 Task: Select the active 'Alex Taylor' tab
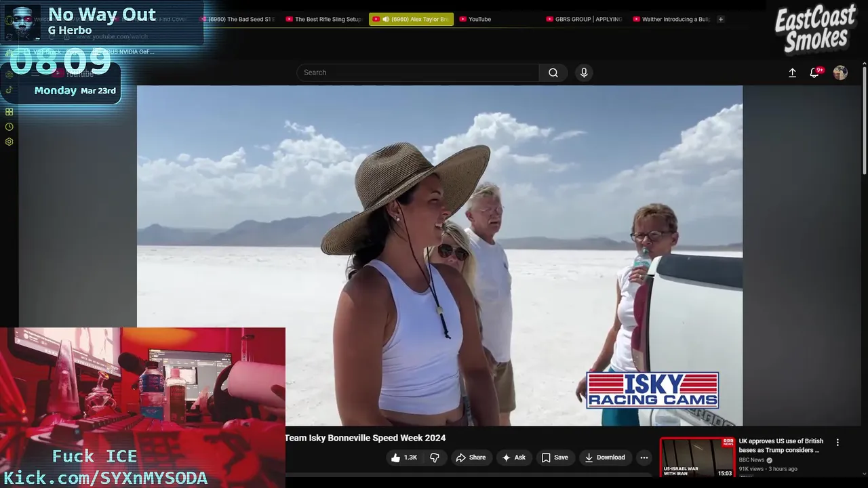(x=412, y=19)
